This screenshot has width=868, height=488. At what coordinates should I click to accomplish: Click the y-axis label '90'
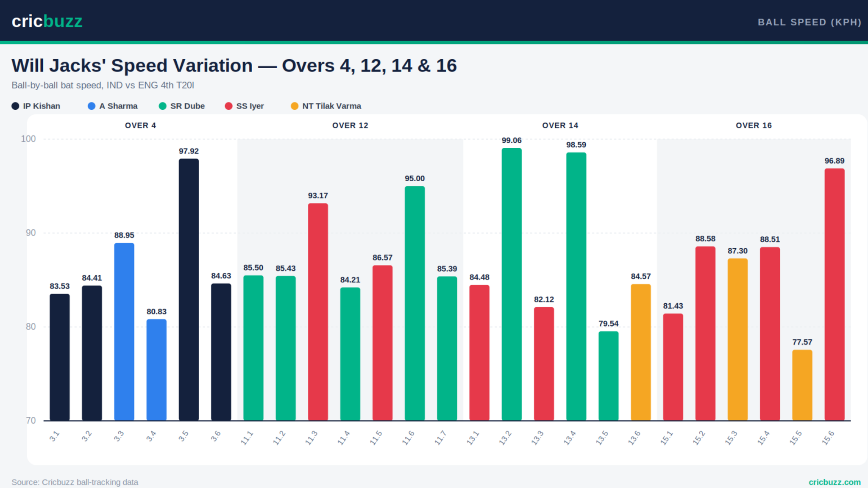click(31, 233)
